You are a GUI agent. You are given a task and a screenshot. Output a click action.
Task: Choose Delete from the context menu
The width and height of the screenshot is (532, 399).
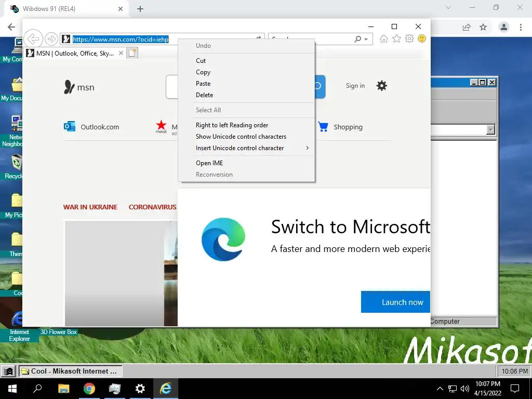coord(246,95)
